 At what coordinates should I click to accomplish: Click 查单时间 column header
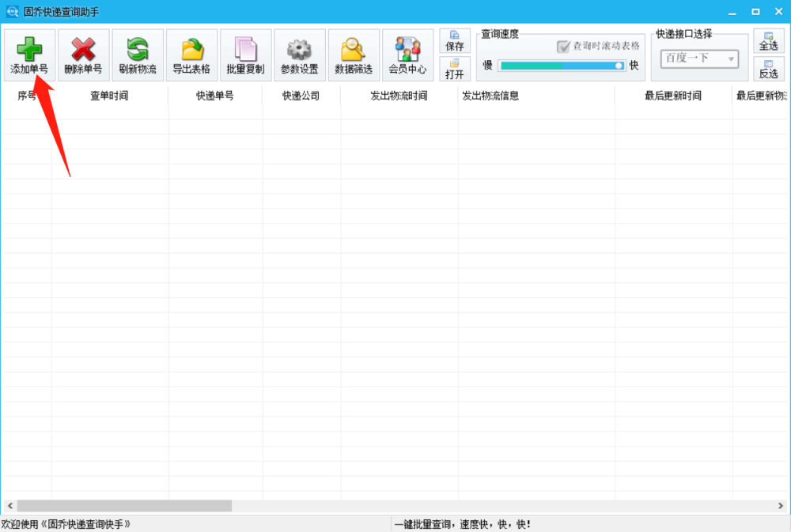click(x=109, y=96)
